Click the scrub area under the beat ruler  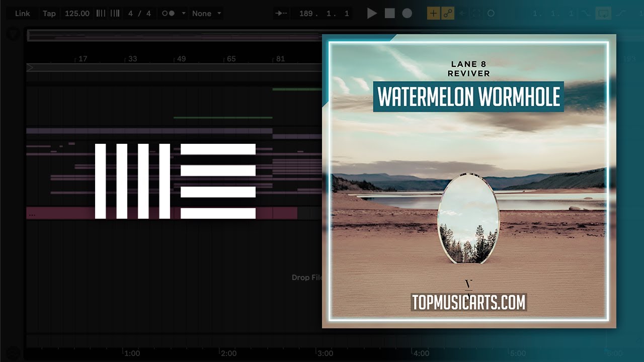[x=175, y=67]
